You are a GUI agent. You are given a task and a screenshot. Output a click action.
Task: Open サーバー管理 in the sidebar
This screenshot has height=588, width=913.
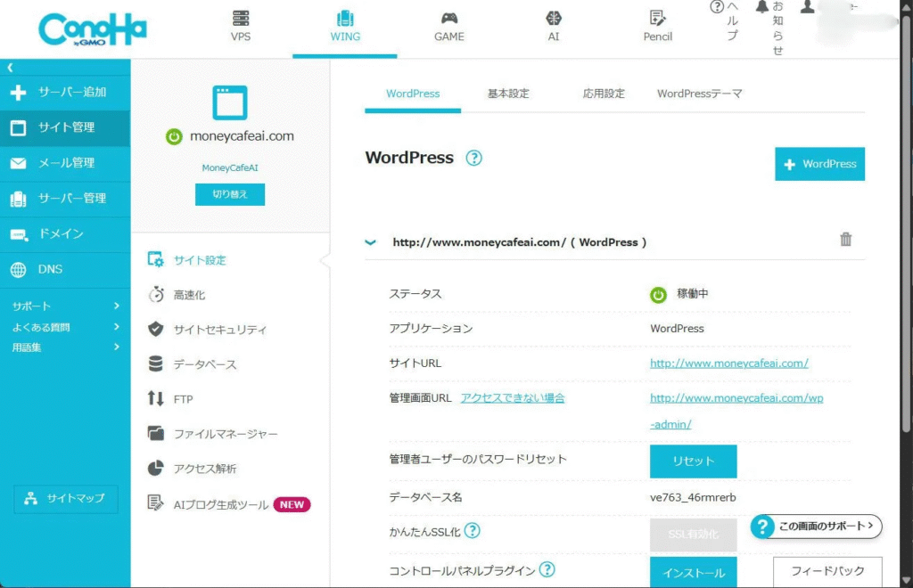pyautogui.click(x=65, y=199)
